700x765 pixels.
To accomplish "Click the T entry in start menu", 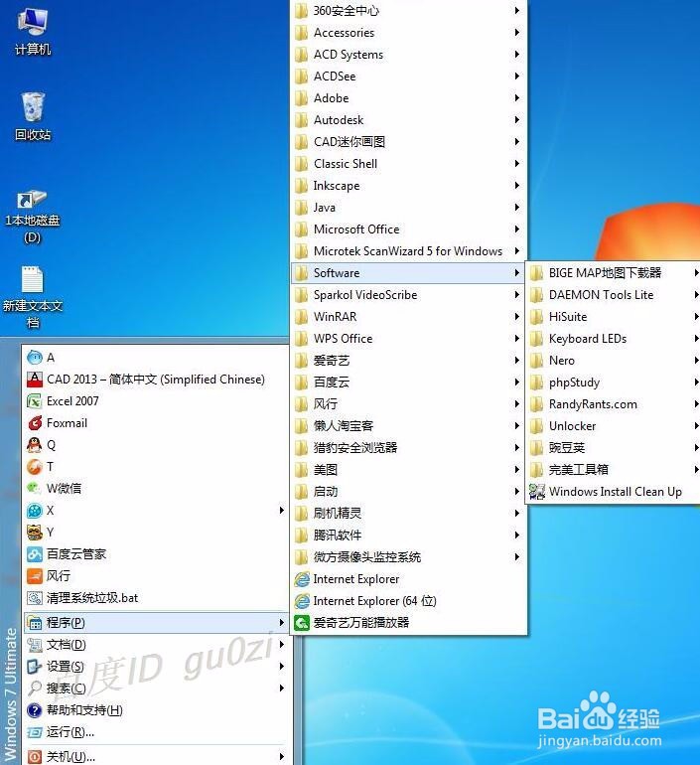I will (156, 467).
